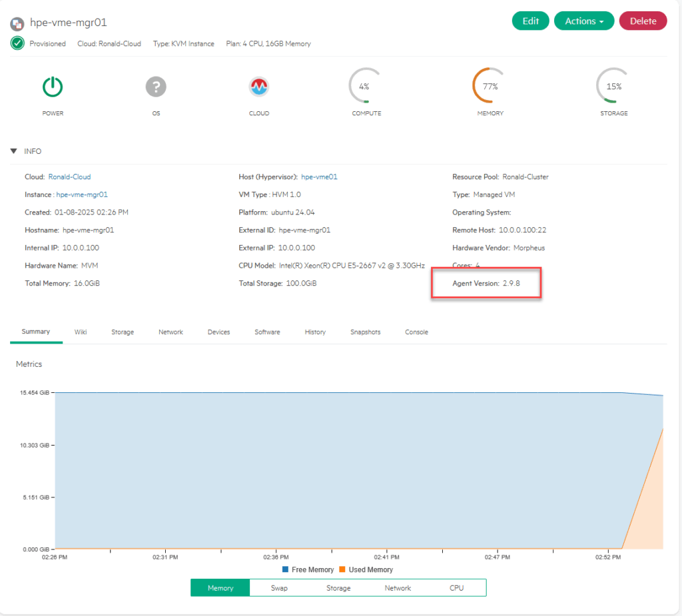The height and width of the screenshot is (616, 682).
Task: Switch metrics chart to Swap
Action: (279, 588)
